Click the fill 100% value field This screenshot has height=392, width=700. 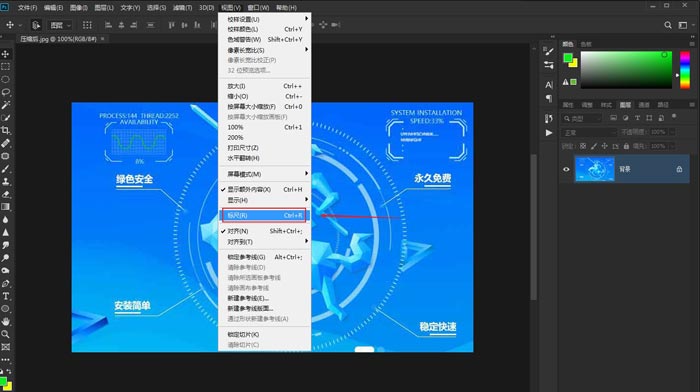[x=658, y=146]
